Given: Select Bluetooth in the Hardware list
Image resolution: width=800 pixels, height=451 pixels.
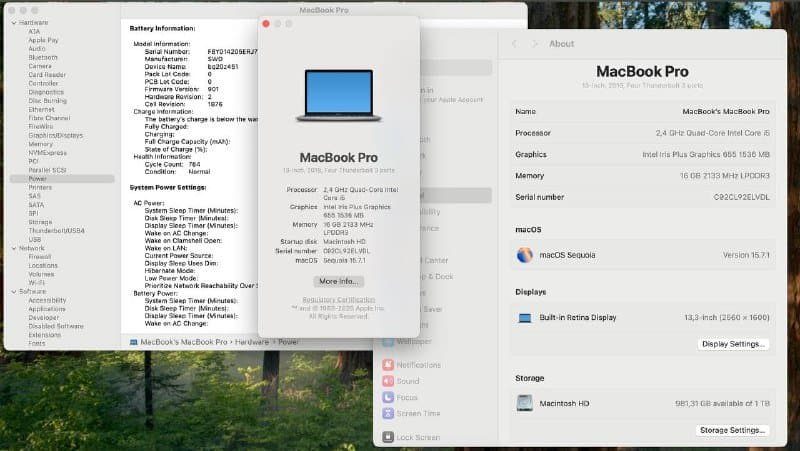Looking at the screenshot, I should tap(43, 58).
